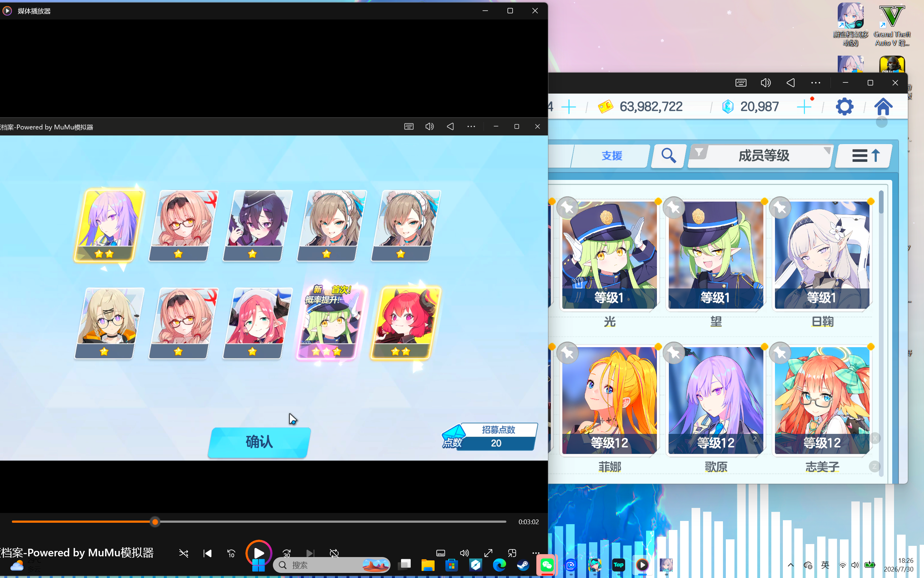Image resolution: width=924 pixels, height=578 pixels.
Task: Open Task View in the taskbar
Action: click(404, 565)
